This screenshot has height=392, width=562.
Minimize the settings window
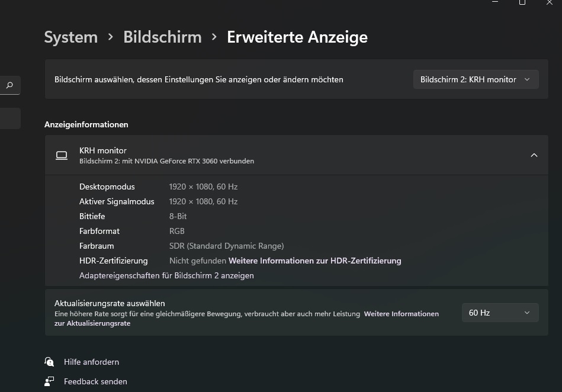point(494,2)
